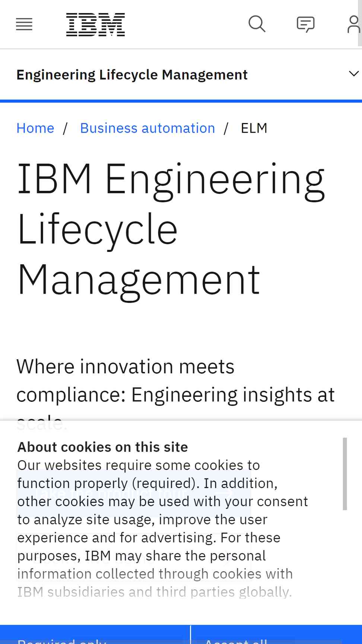Open the search magnifier icon
362x644 pixels.
(x=257, y=24)
